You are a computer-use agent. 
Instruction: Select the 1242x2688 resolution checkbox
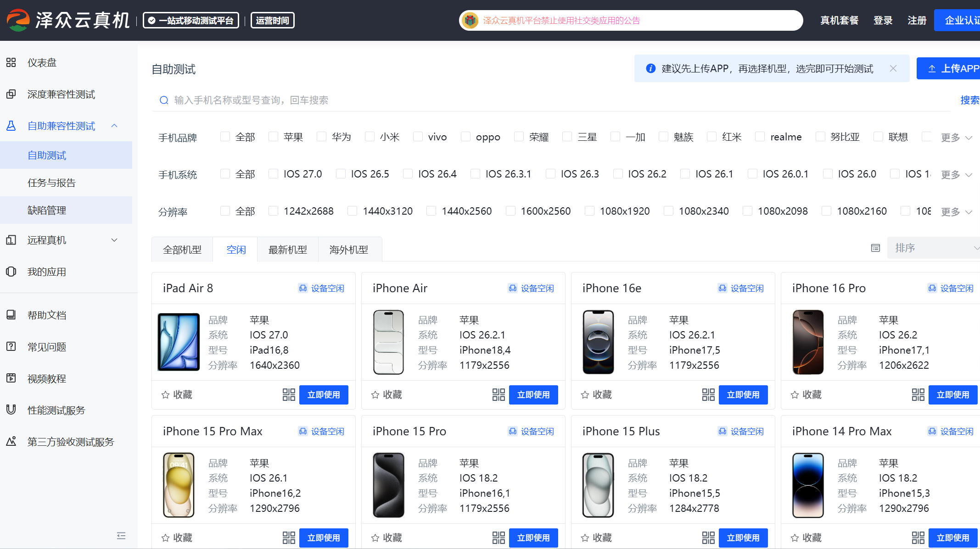click(x=274, y=211)
